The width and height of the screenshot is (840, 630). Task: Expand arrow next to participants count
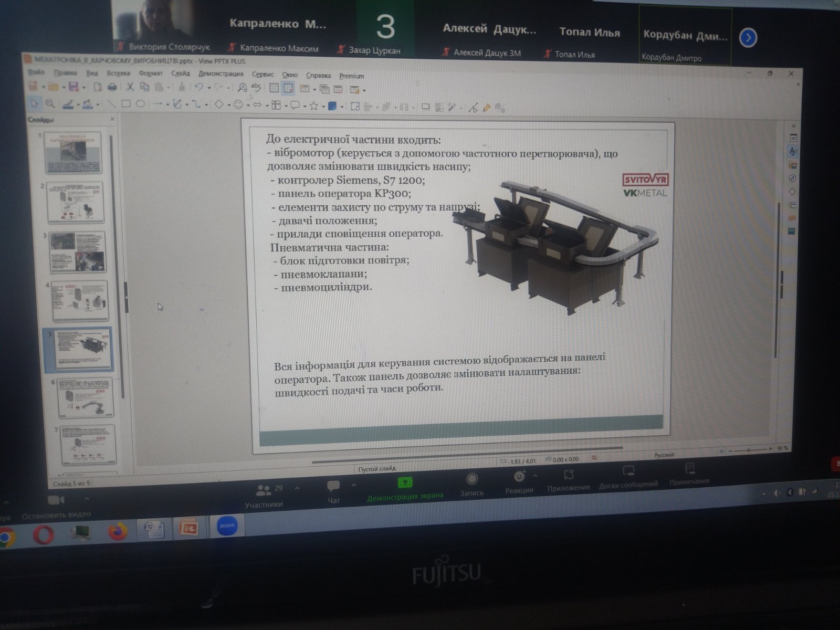tap(297, 488)
